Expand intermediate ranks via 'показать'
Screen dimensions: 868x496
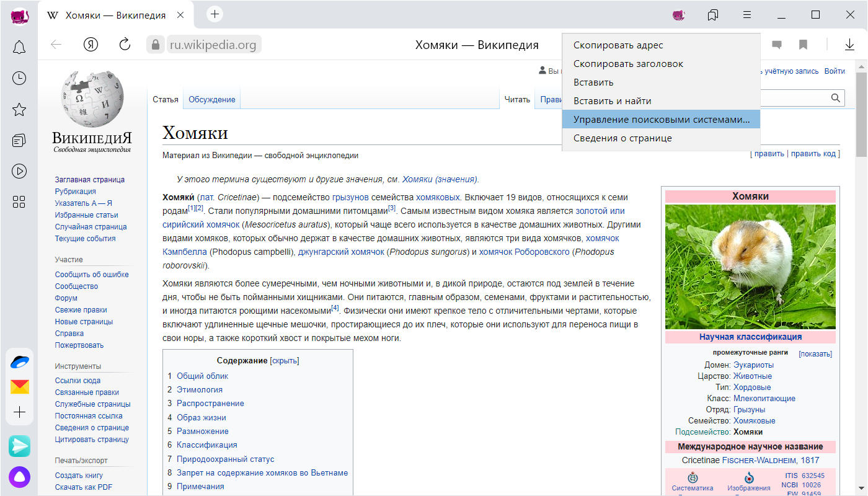click(815, 354)
